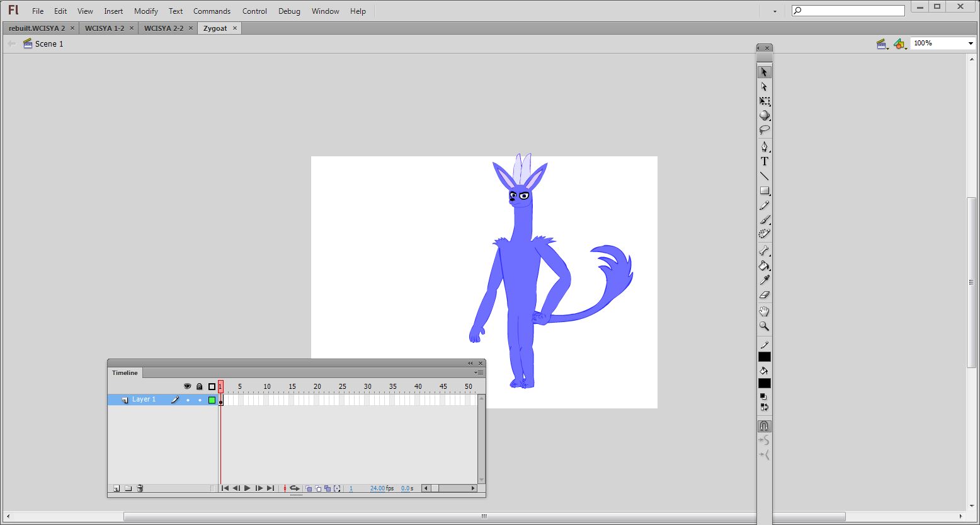980x525 pixels.
Task: Open the zoom level dropdown
Action: [970, 43]
